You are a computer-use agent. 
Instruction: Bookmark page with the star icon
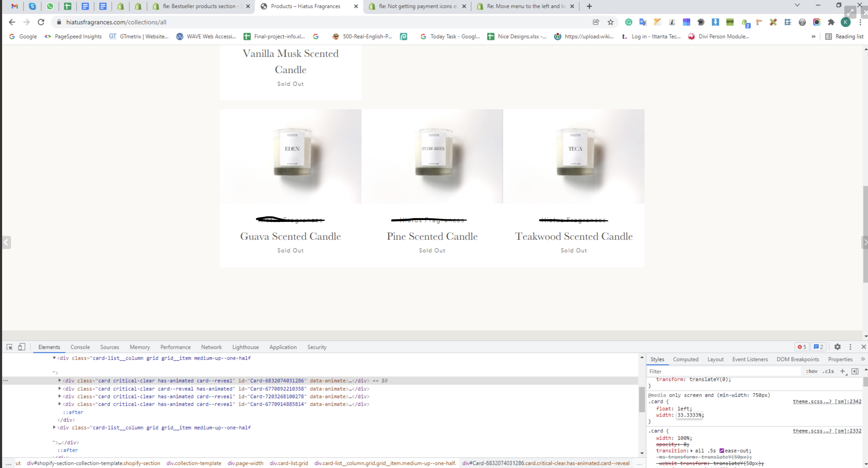(611, 22)
